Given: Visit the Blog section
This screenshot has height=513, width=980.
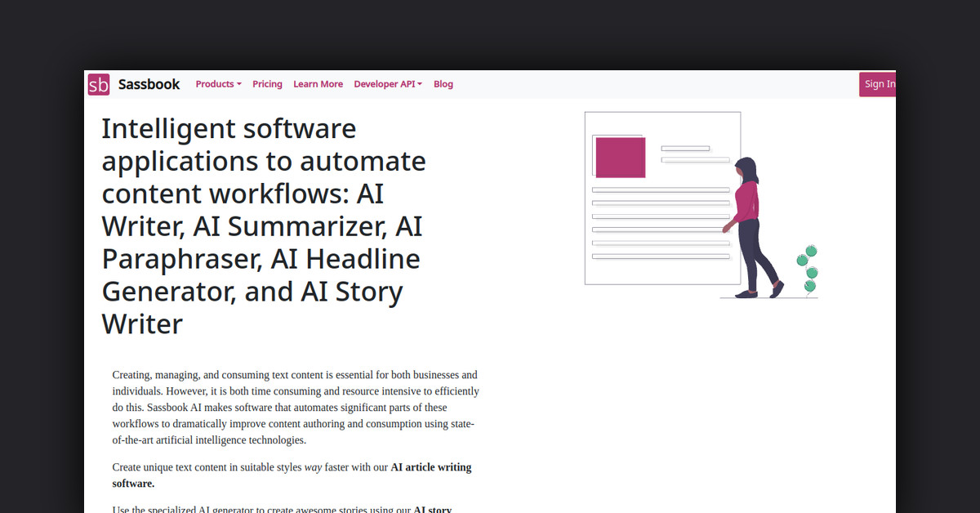Looking at the screenshot, I should [443, 83].
